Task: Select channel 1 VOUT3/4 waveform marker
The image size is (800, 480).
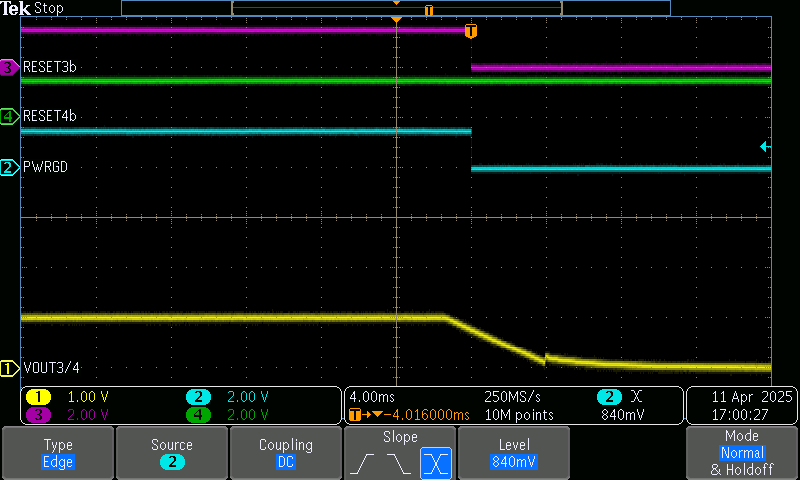Action: coord(9,368)
